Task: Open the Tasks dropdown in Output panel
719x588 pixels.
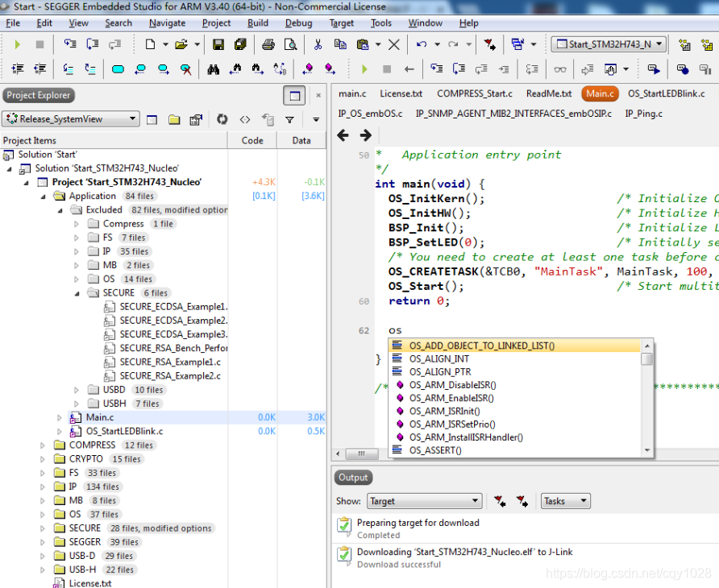Action: coord(565,501)
